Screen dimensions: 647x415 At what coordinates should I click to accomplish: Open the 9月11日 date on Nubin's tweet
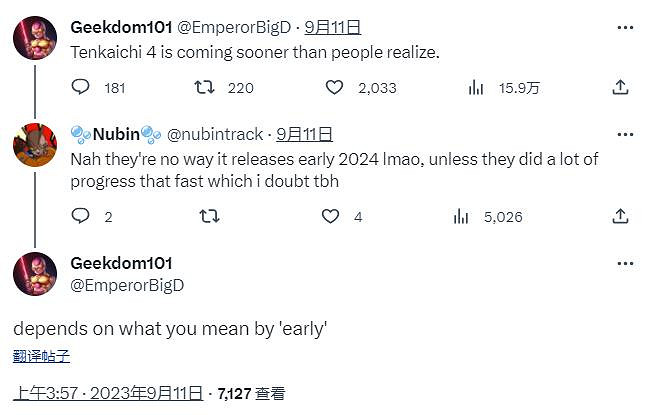tap(304, 134)
